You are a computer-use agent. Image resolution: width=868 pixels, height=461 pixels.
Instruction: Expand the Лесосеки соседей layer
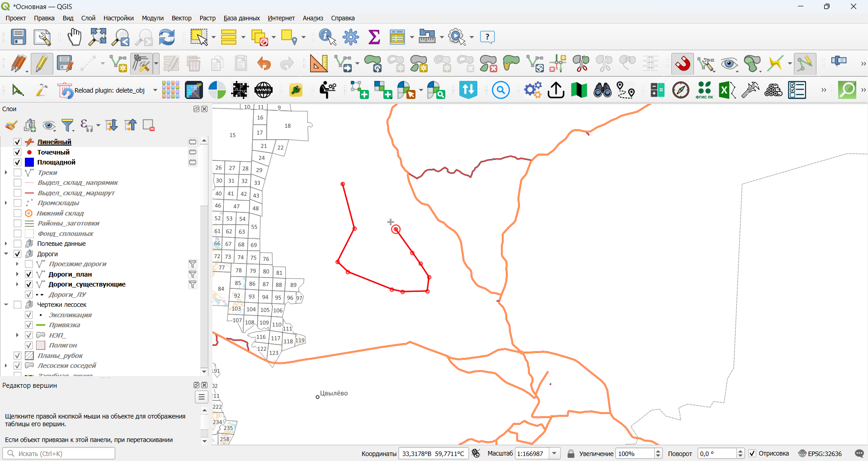pos(6,366)
